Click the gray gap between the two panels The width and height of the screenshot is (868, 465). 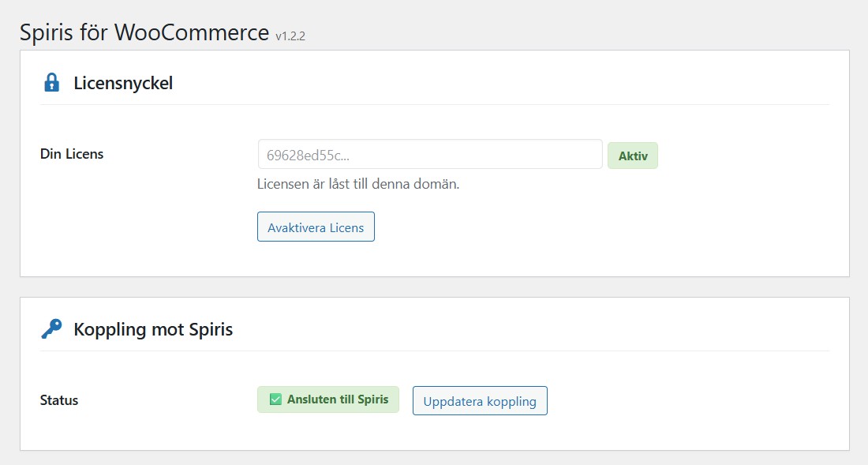(434, 287)
